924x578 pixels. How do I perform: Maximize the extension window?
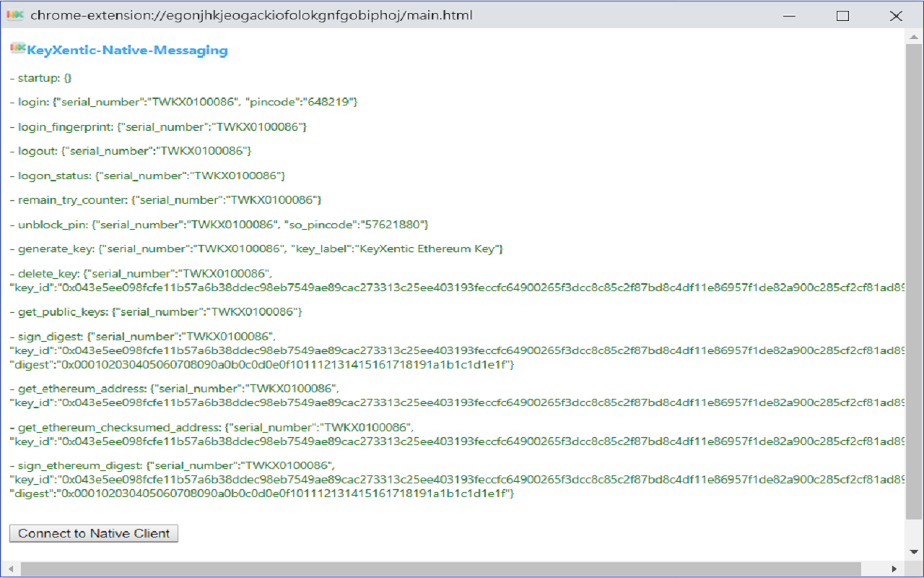click(x=842, y=15)
